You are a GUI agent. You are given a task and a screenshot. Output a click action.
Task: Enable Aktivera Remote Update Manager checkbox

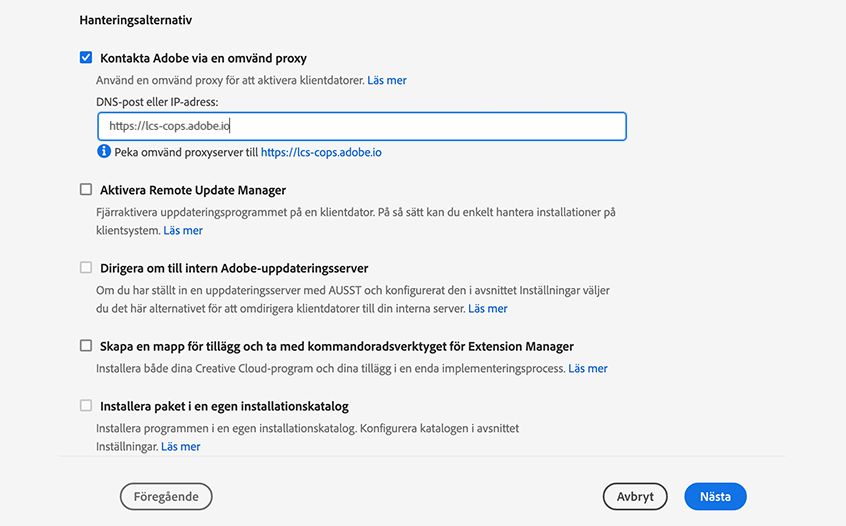(x=86, y=190)
